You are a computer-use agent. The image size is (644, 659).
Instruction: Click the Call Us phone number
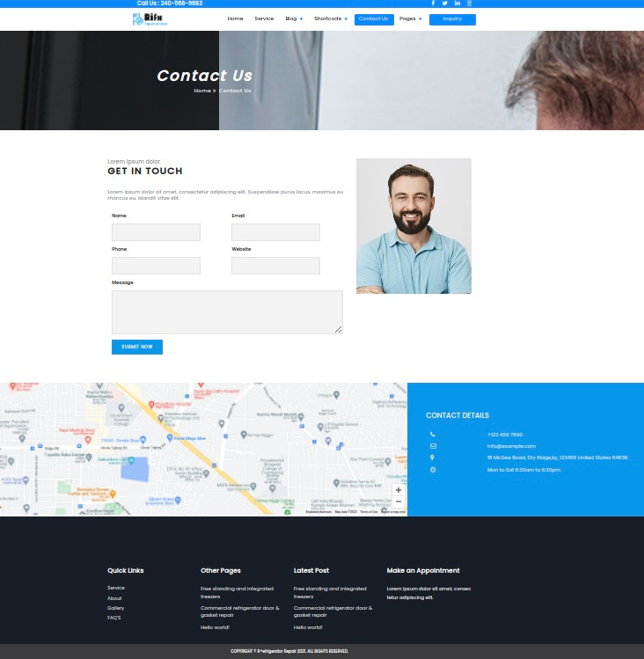170,4
